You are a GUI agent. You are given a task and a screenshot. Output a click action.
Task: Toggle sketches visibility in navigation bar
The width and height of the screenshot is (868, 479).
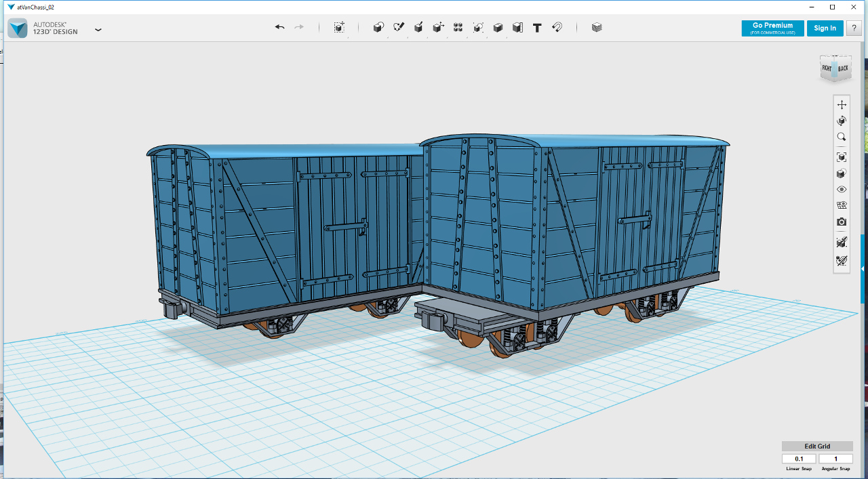coord(842,260)
